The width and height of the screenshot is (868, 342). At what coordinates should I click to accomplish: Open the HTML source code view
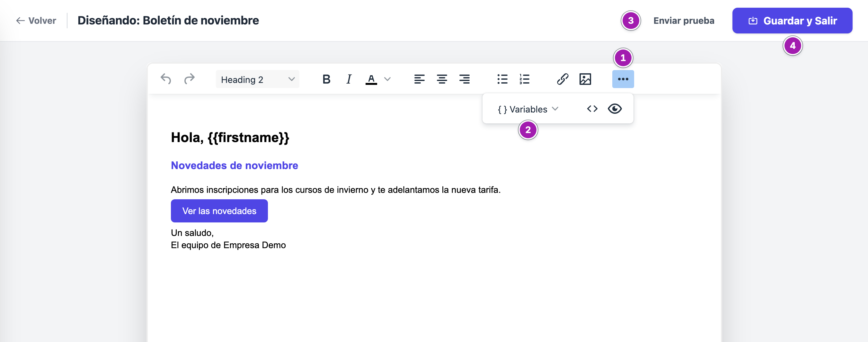click(592, 109)
